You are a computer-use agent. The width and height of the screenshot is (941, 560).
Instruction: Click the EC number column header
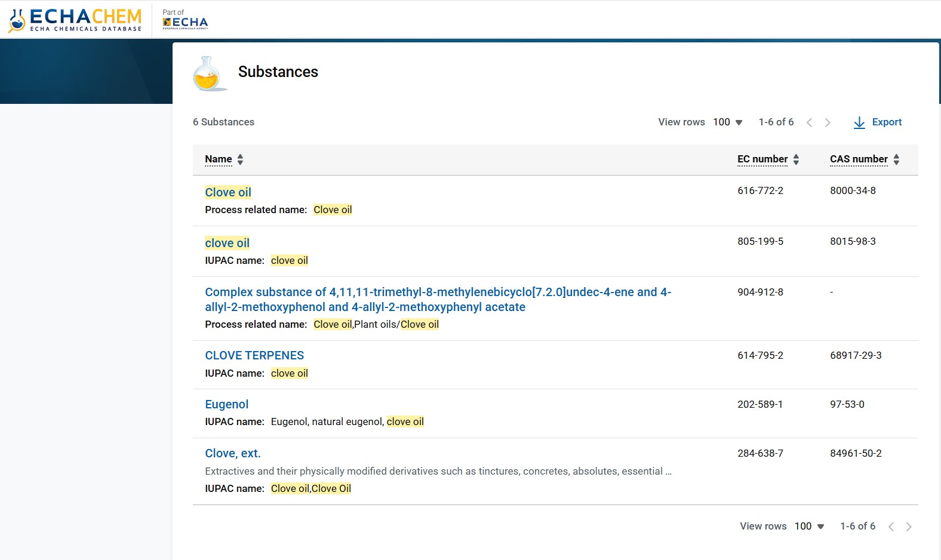pos(762,159)
